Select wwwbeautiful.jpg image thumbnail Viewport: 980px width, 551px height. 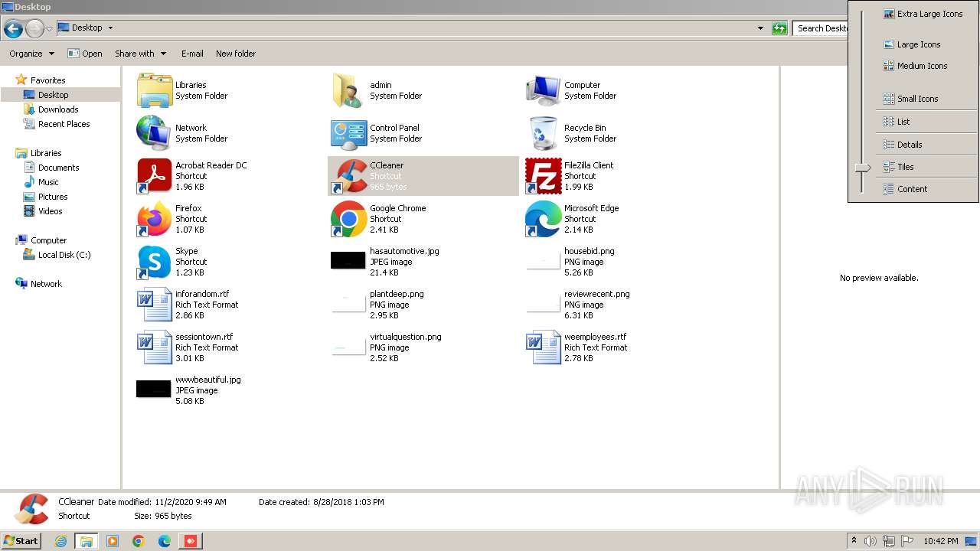click(x=154, y=389)
